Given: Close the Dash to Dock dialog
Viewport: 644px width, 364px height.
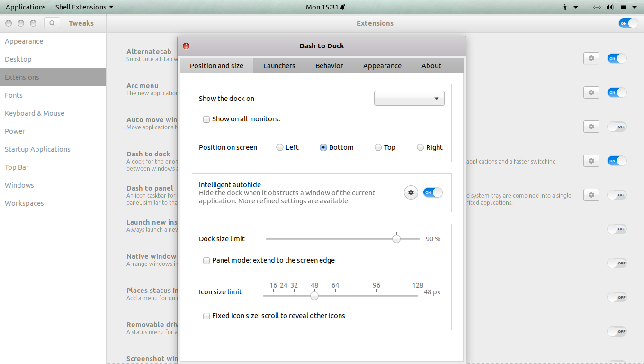Looking at the screenshot, I should (x=186, y=46).
